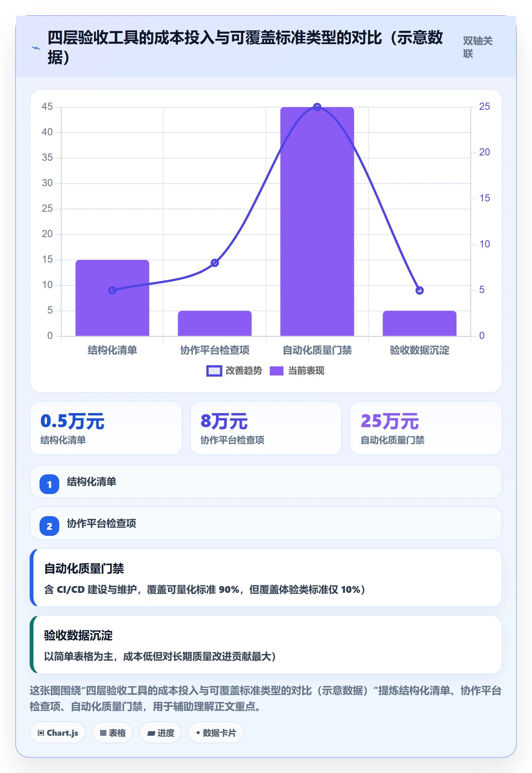Click the right y-axis value 25

pos(484,107)
